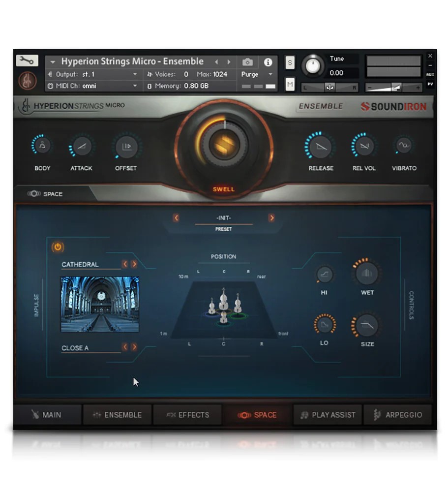Solo the instrument with the S button
This screenshot has width=448, height=493.
[290, 62]
